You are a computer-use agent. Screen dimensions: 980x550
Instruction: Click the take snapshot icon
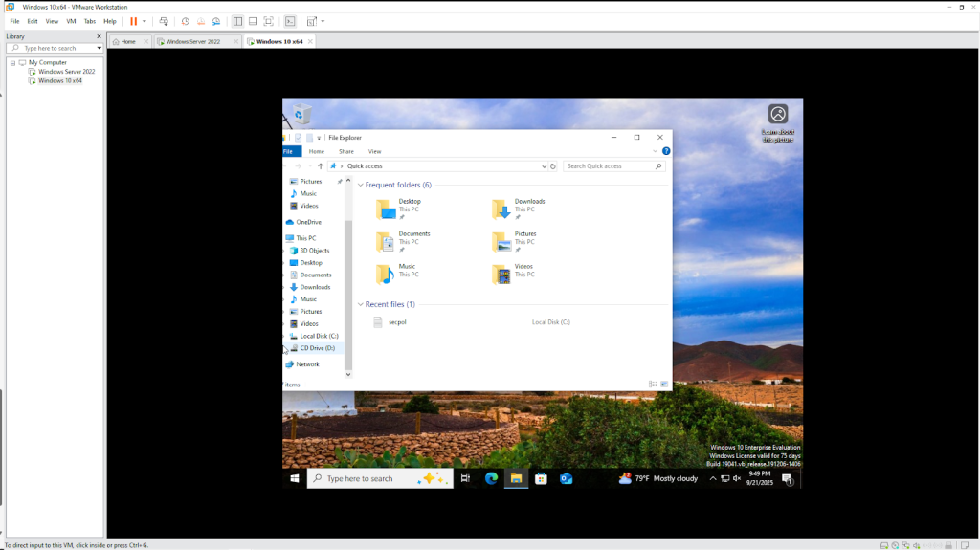pos(185,21)
